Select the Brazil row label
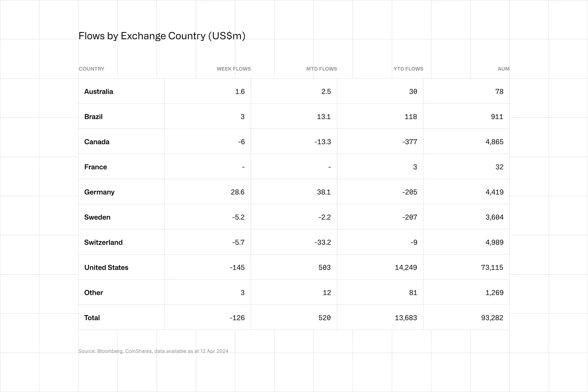The width and height of the screenshot is (588, 392). pos(93,117)
